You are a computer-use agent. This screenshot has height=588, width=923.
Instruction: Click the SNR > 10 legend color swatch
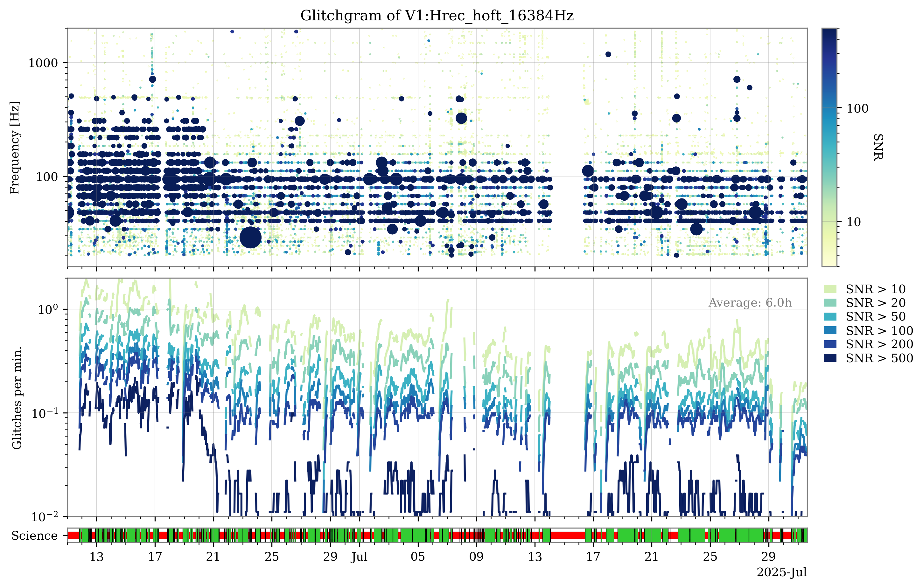[830, 289]
